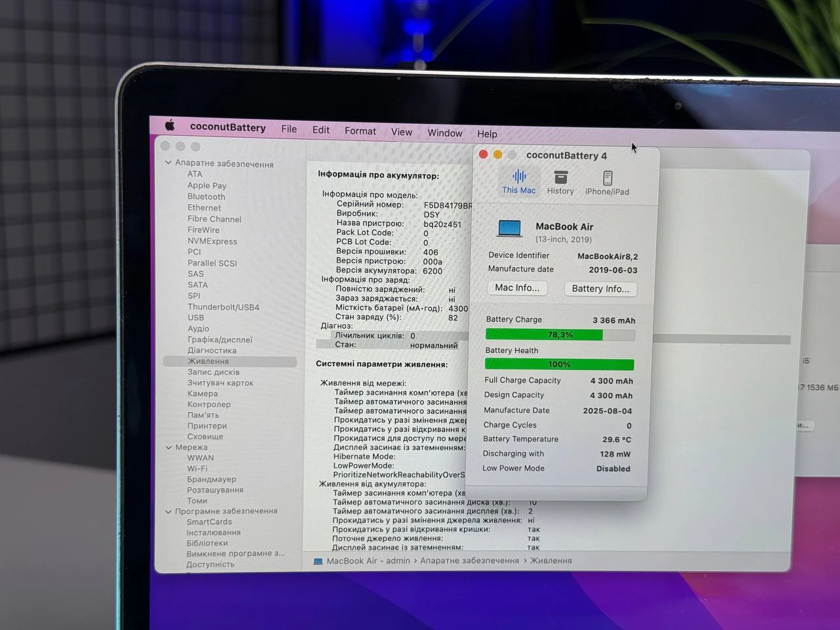Image resolution: width=840 pixels, height=630 pixels.
Task: Select Fibre Channel in the sidebar
Action: pos(215,219)
